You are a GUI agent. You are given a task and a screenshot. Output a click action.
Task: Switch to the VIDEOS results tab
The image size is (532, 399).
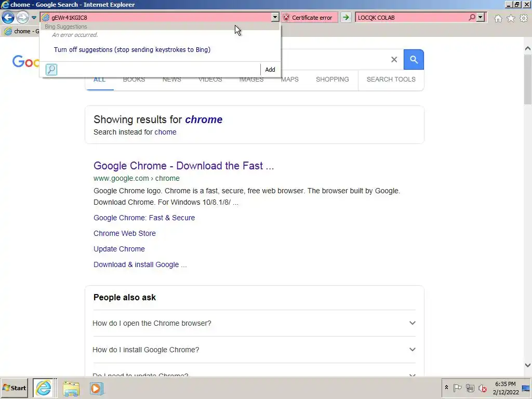click(x=210, y=79)
